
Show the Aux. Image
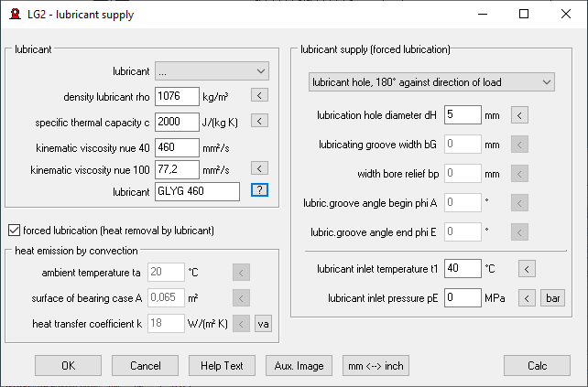pyautogui.click(x=299, y=365)
